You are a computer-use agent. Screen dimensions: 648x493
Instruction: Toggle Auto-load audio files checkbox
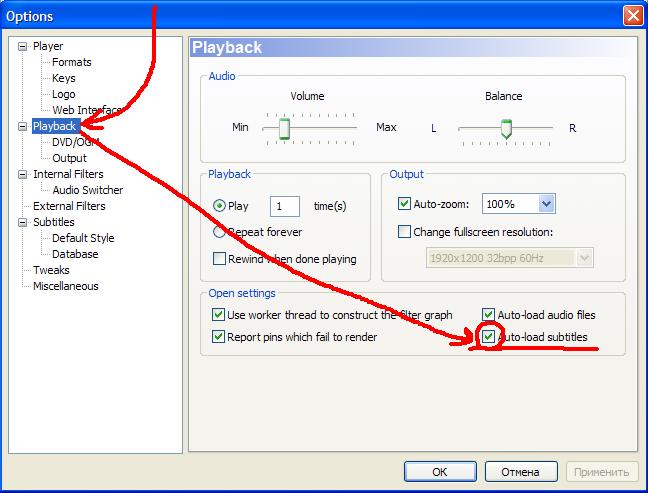[488, 314]
